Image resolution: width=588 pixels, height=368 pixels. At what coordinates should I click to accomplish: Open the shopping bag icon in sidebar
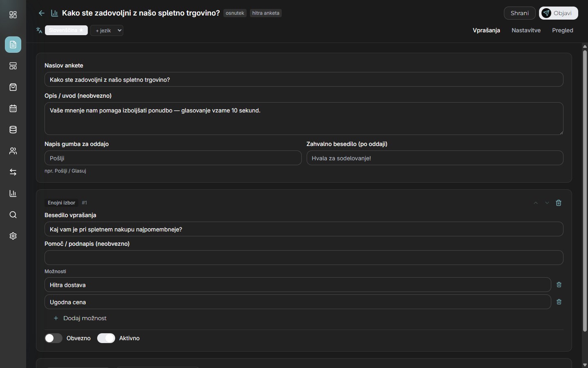(13, 87)
